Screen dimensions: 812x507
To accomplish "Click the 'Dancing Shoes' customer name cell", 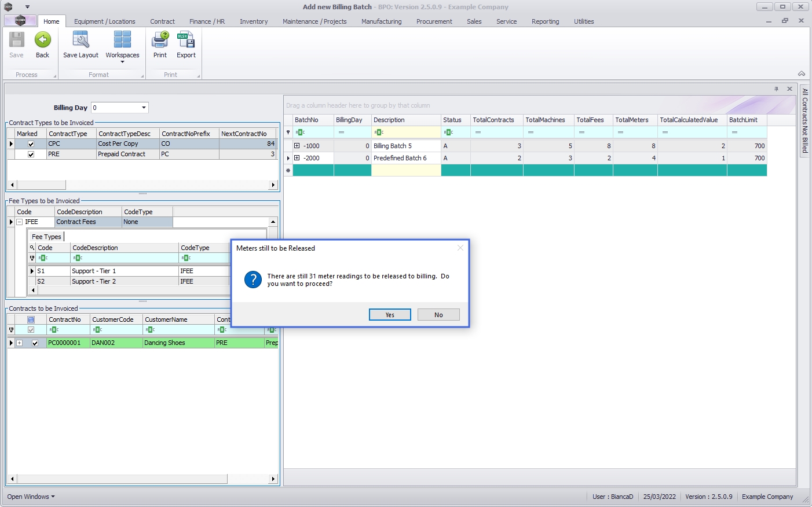I will click(x=178, y=343).
